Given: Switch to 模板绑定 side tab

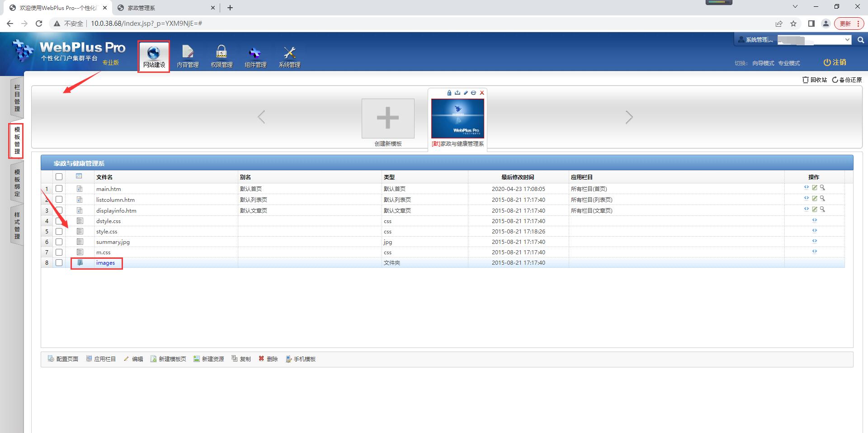Looking at the screenshot, I should 17,183.
